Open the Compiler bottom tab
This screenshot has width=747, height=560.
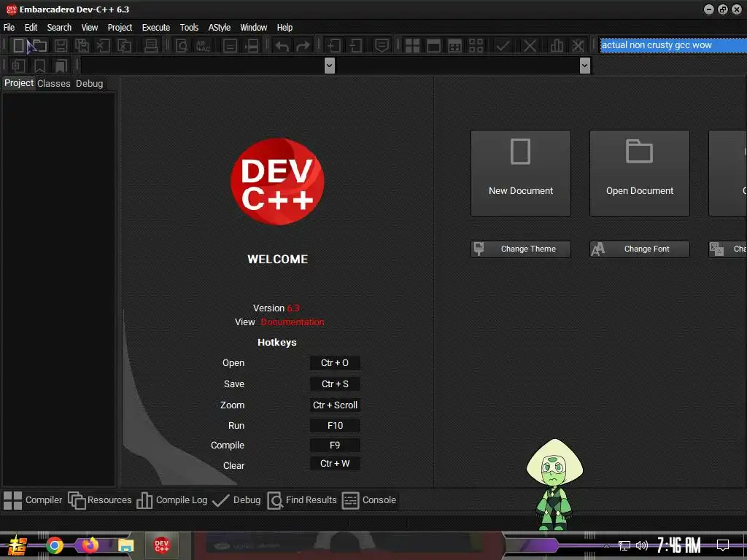coord(33,500)
